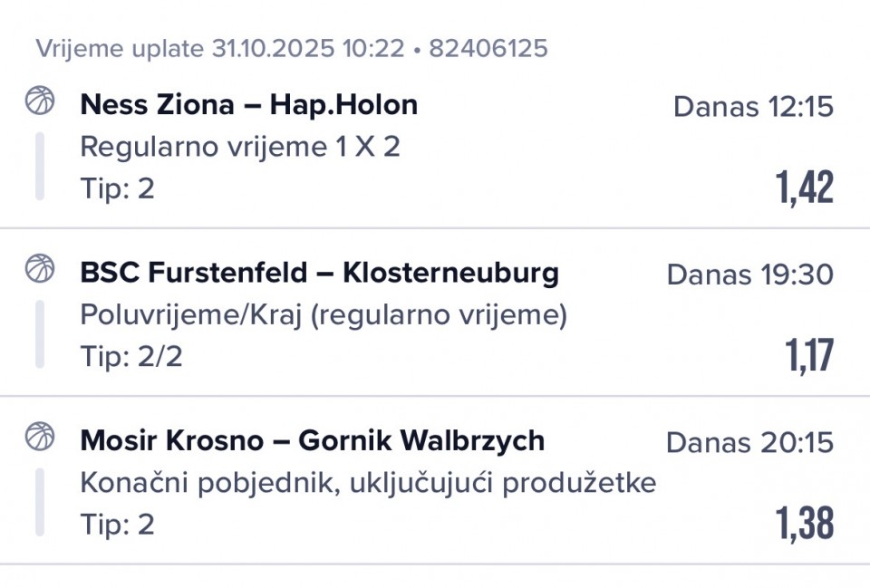Screen dimensions: 870x588
Task: Click status bar left of Ness Ziona details
Action: [x=40, y=166]
